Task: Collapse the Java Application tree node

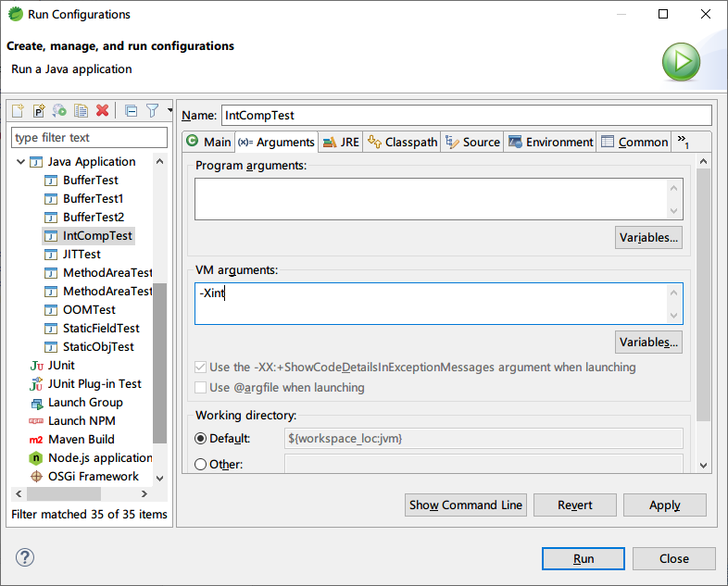Action: point(20,162)
